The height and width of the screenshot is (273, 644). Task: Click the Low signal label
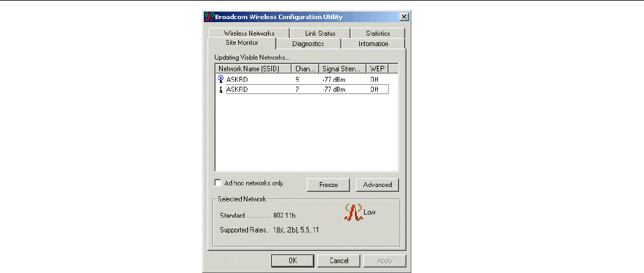(369, 213)
